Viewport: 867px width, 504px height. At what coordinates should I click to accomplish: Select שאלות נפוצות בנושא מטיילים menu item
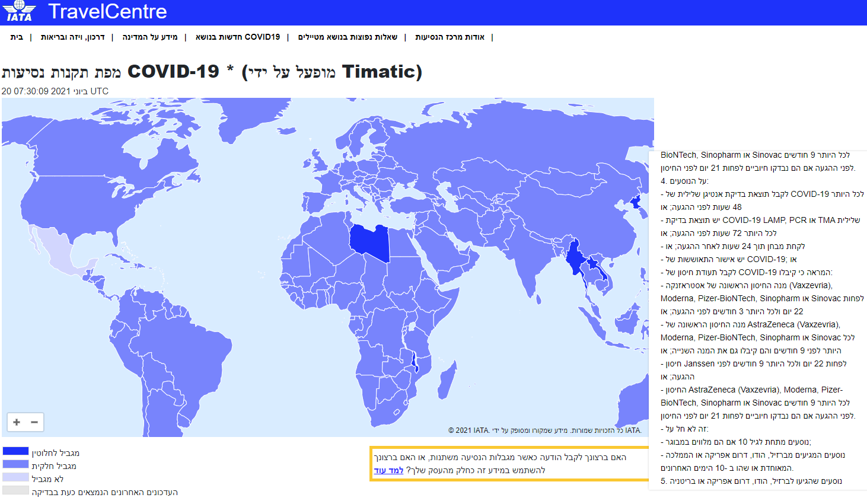(348, 37)
